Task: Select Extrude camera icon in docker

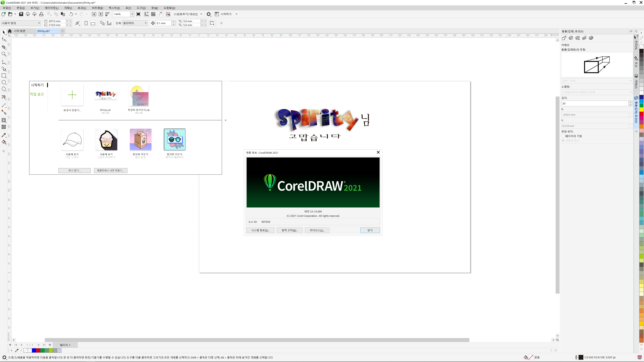Action: 564,38
